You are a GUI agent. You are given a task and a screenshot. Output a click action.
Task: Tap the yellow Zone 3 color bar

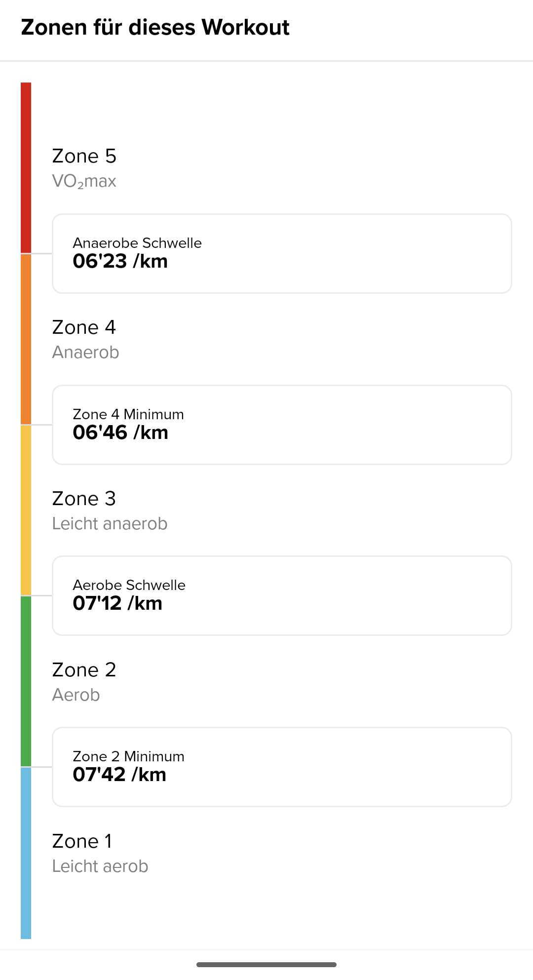click(x=26, y=510)
